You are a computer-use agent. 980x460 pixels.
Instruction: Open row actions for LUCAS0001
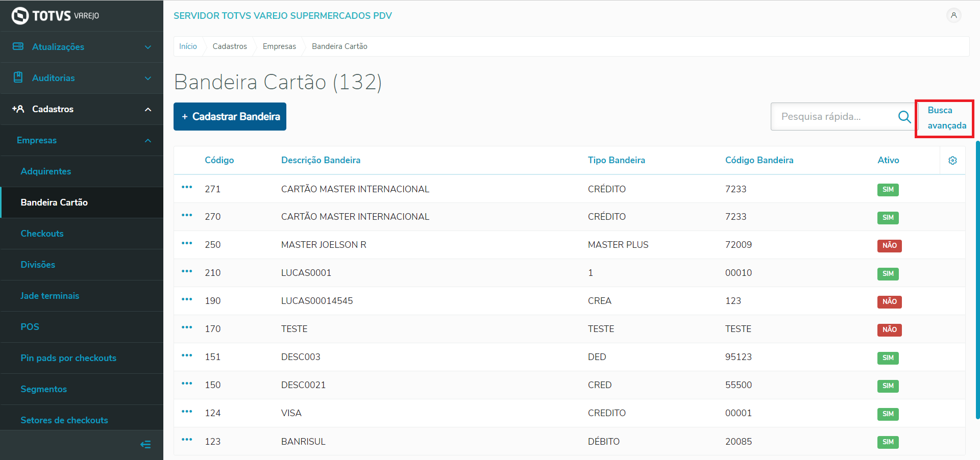click(x=187, y=271)
